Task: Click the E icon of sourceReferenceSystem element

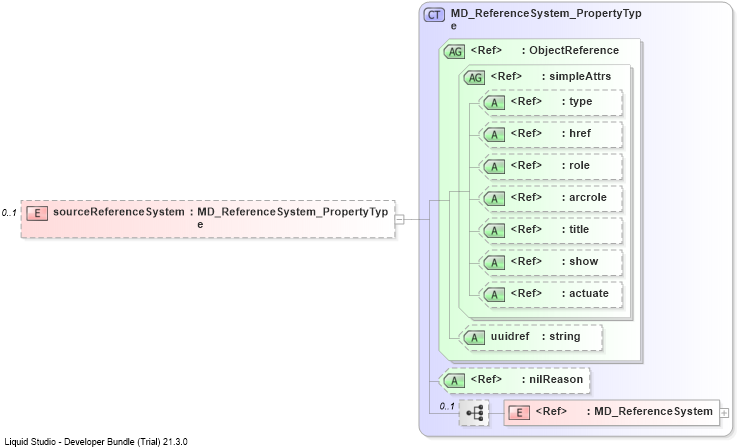Action: click(x=37, y=213)
